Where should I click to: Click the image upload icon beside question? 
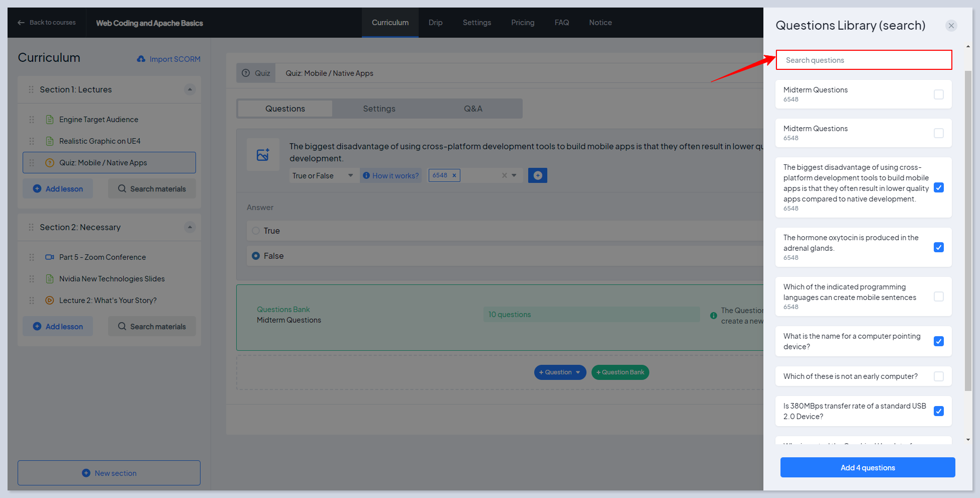263,155
